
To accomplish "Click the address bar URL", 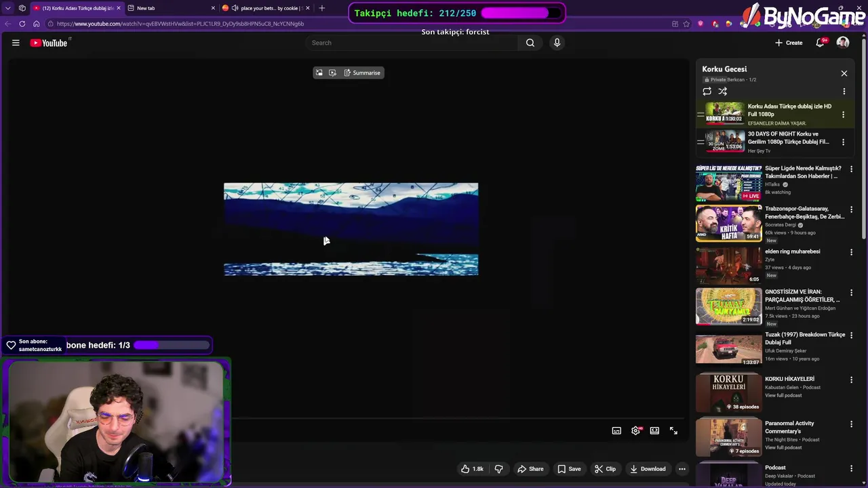I will pyautogui.click(x=180, y=24).
